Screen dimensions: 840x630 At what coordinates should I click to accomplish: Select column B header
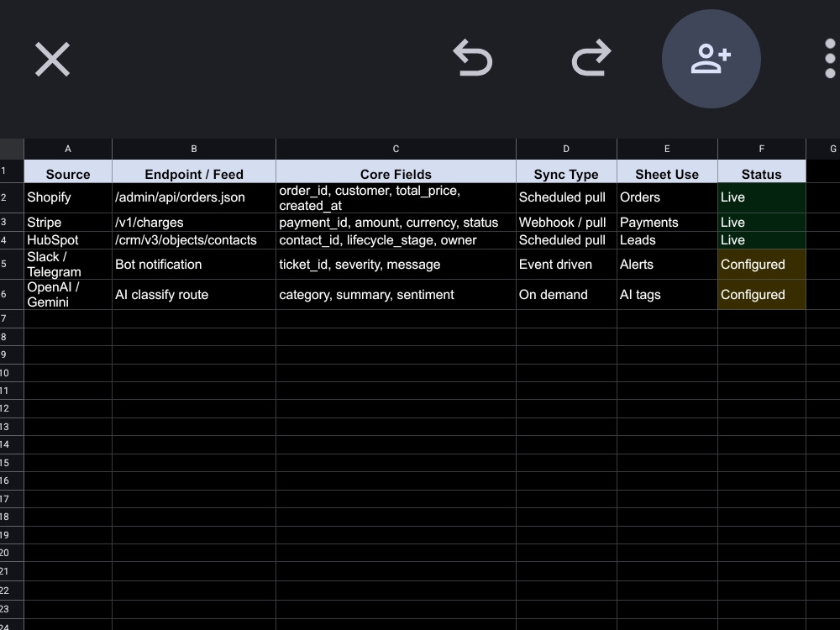[194, 149]
